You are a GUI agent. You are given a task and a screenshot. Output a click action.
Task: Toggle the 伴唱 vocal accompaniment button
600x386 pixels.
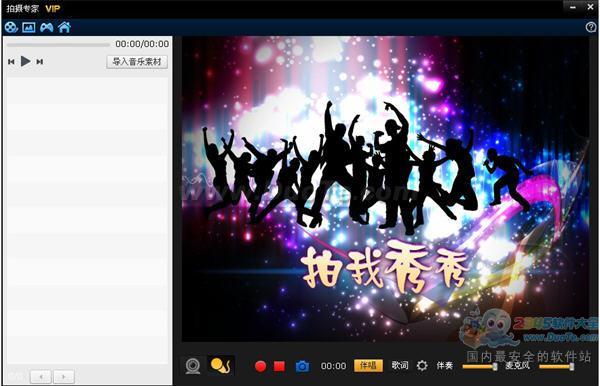(368, 365)
